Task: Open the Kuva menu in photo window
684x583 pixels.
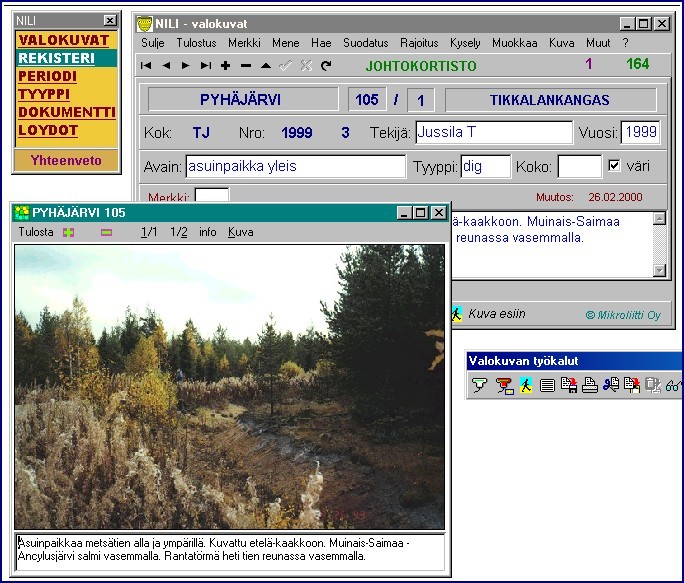Action: point(240,232)
